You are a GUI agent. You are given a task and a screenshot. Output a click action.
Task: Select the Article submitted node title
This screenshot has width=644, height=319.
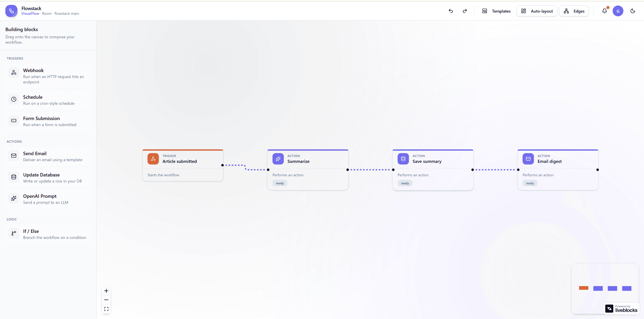179,161
